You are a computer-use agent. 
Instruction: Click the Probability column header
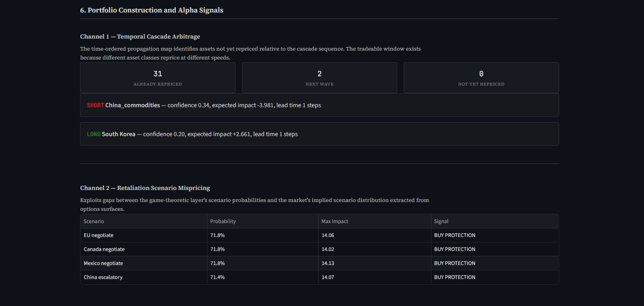coord(223,221)
